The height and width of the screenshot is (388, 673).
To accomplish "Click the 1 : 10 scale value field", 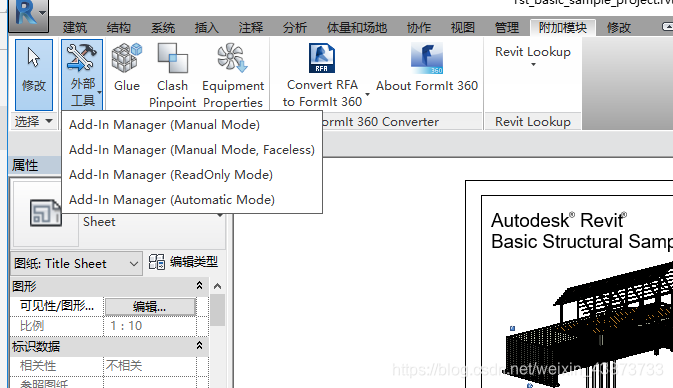I will [x=150, y=326].
